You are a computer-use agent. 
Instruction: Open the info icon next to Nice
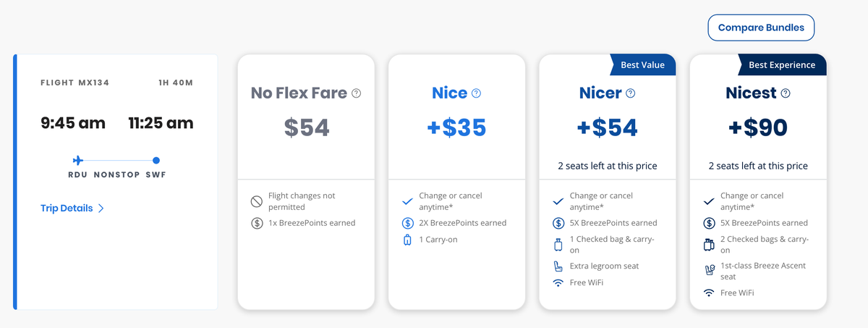[x=476, y=93]
